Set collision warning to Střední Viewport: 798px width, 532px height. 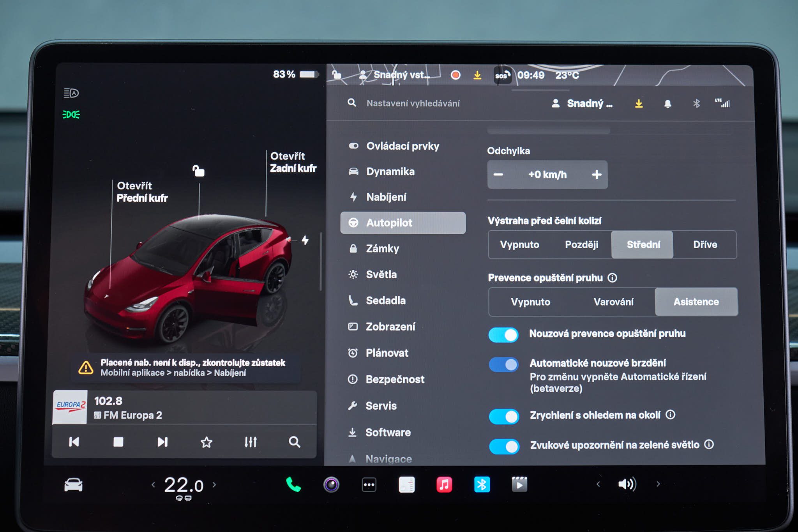coord(643,244)
